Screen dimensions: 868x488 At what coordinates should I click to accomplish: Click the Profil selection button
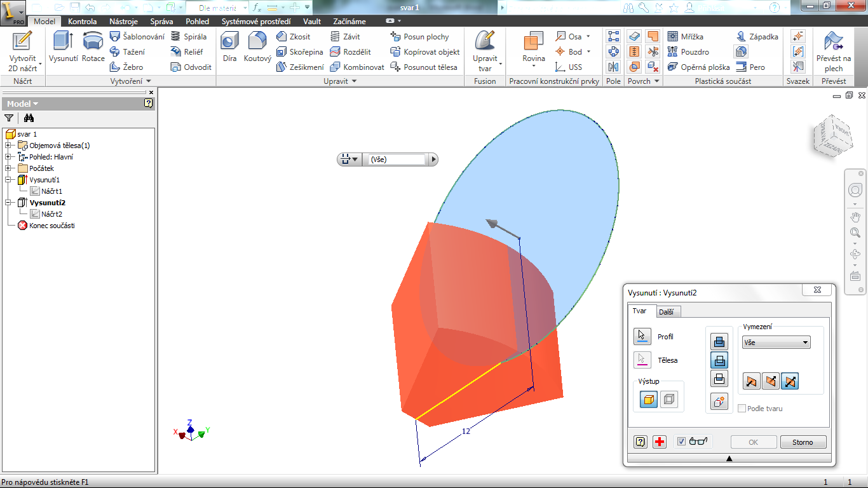point(643,337)
